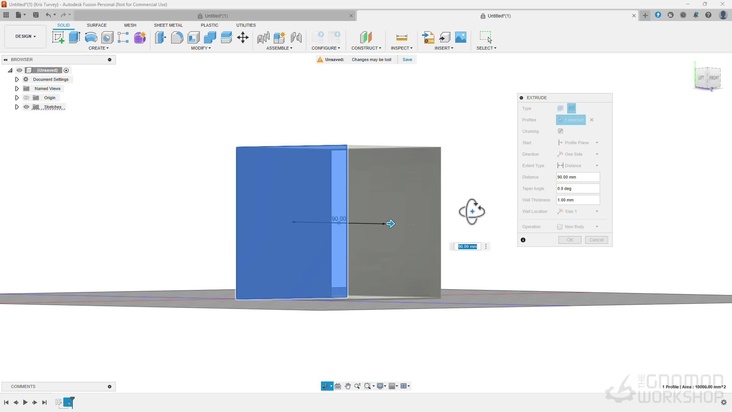This screenshot has height=412, width=732.
Task: Select the Extrude tool in the toolbar
Action: 74,37
